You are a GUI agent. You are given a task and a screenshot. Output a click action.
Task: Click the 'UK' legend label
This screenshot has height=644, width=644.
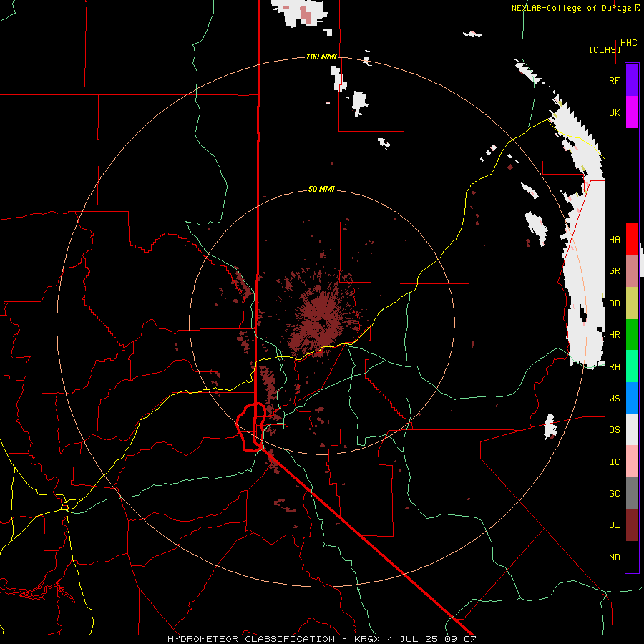[614, 112]
